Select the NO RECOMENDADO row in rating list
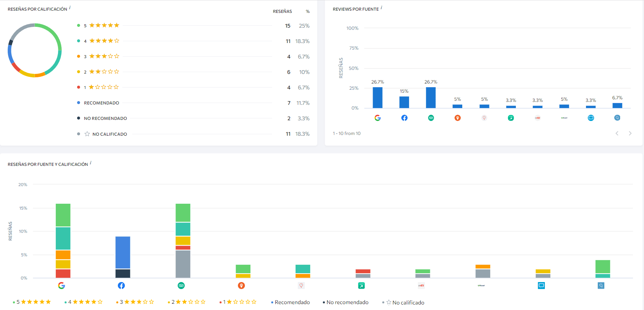 click(x=193, y=118)
